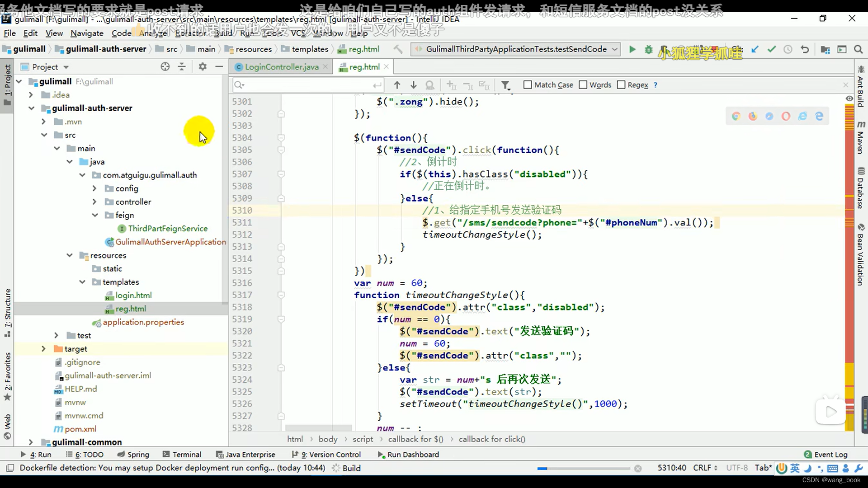Open in Firefox browser icon
The width and height of the screenshot is (868, 488).
click(x=753, y=117)
